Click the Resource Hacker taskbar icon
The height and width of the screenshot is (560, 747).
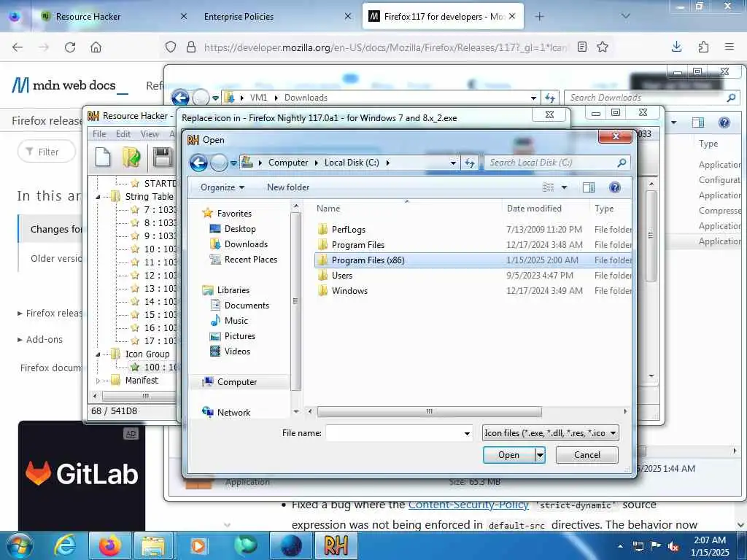[x=336, y=545]
